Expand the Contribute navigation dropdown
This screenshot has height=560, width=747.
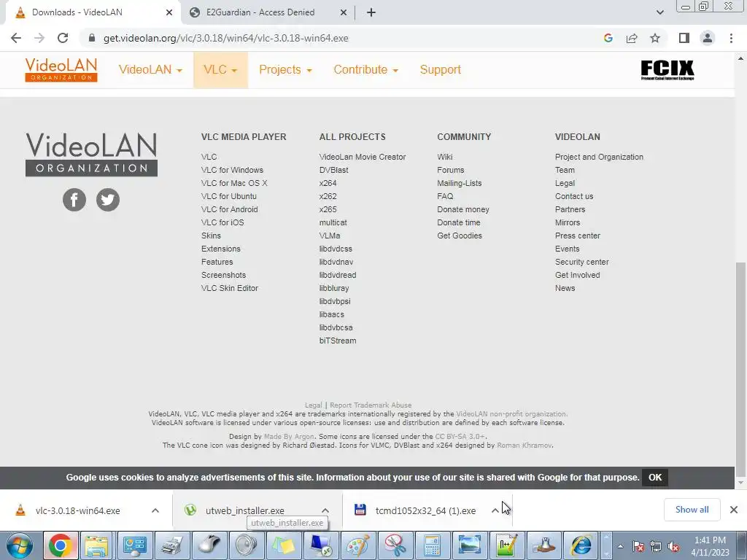[365, 69]
